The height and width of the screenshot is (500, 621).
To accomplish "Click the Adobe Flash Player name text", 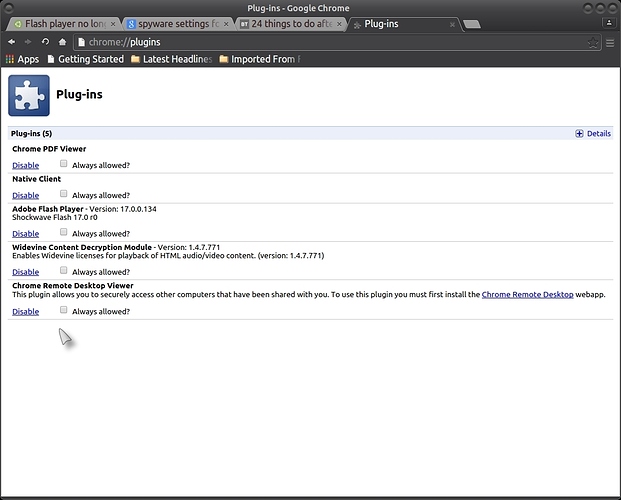I will pos(48,209).
